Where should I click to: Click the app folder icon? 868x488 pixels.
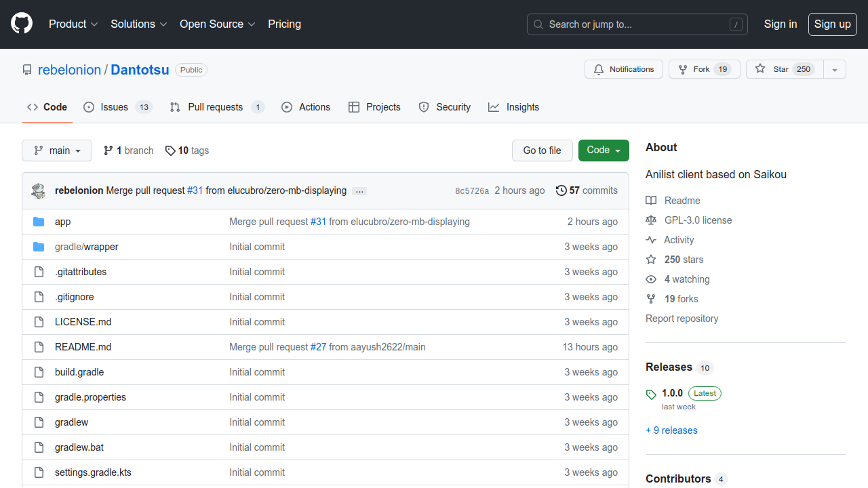tap(39, 222)
